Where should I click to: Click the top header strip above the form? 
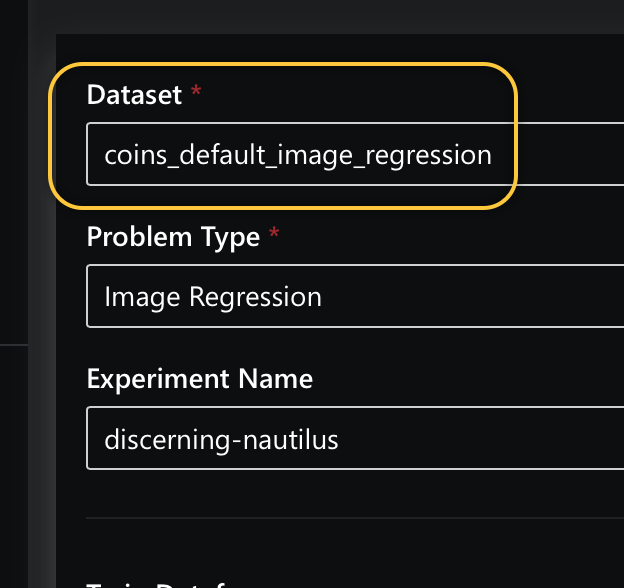tap(340, 15)
